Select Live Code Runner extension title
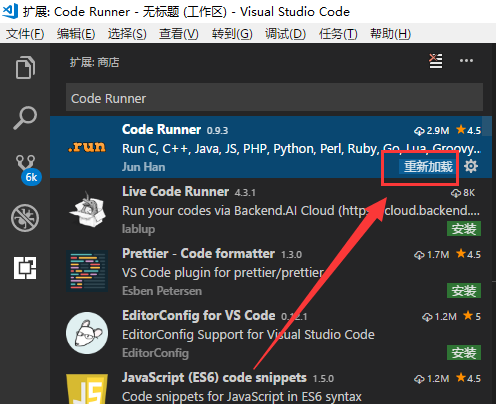The image size is (496, 404). point(175,191)
